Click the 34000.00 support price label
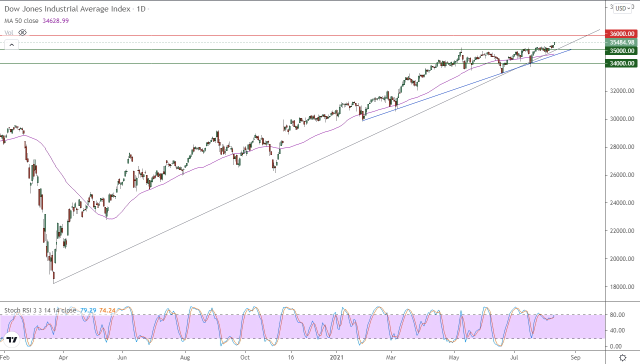This screenshot has width=640, height=364. tap(622, 63)
